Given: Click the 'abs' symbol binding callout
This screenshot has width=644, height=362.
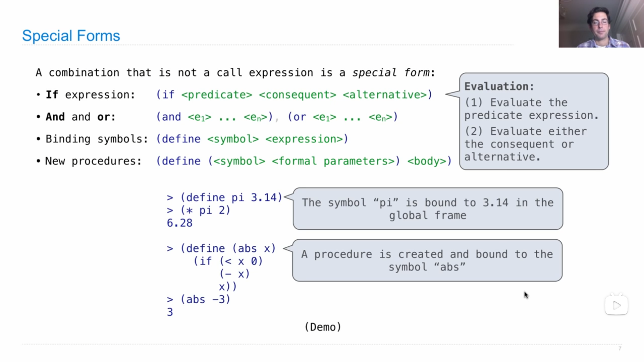Looking at the screenshot, I should coord(426,260).
